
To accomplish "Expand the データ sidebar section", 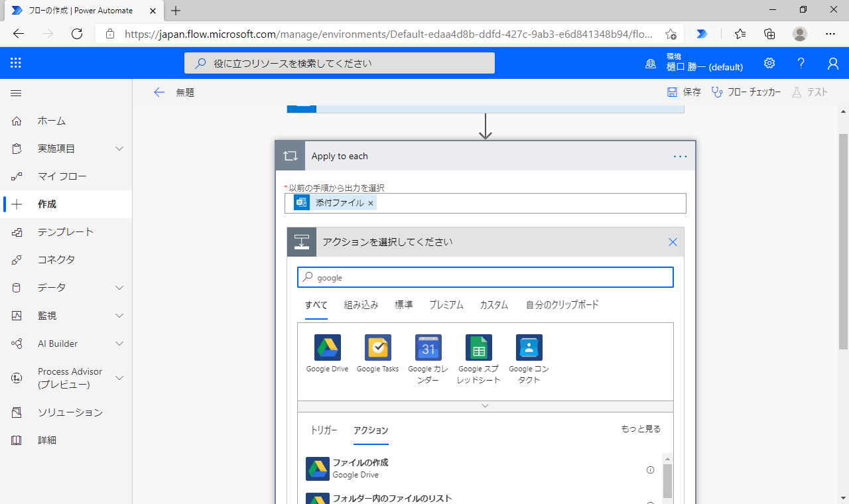I will tap(119, 288).
